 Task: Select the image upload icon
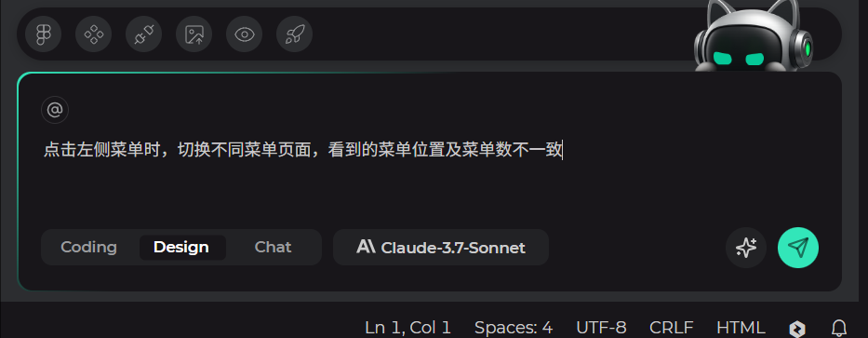pos(194,34)
